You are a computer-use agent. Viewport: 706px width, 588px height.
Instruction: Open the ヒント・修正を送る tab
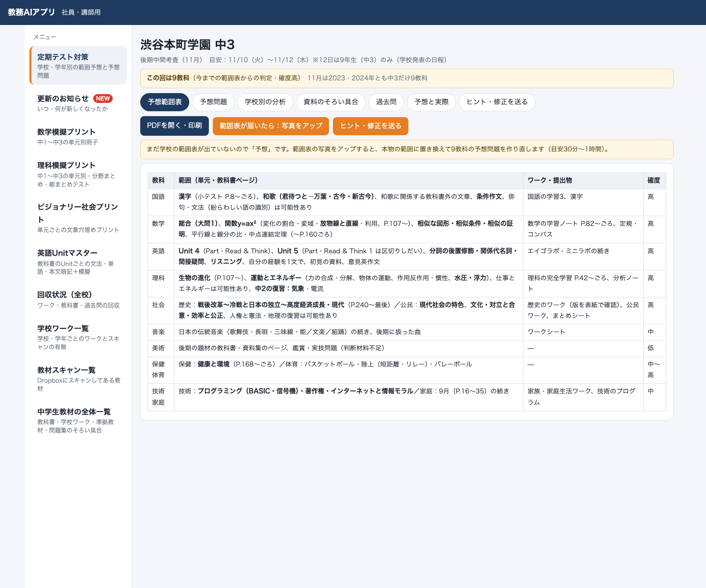tap(497, 102)
